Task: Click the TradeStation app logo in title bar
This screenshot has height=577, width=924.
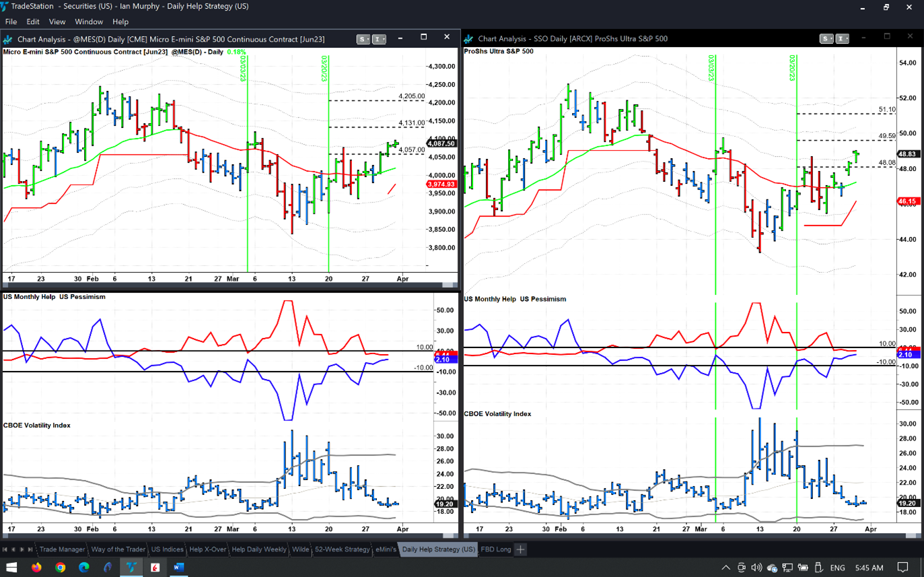Action: (x=6, y=7)
